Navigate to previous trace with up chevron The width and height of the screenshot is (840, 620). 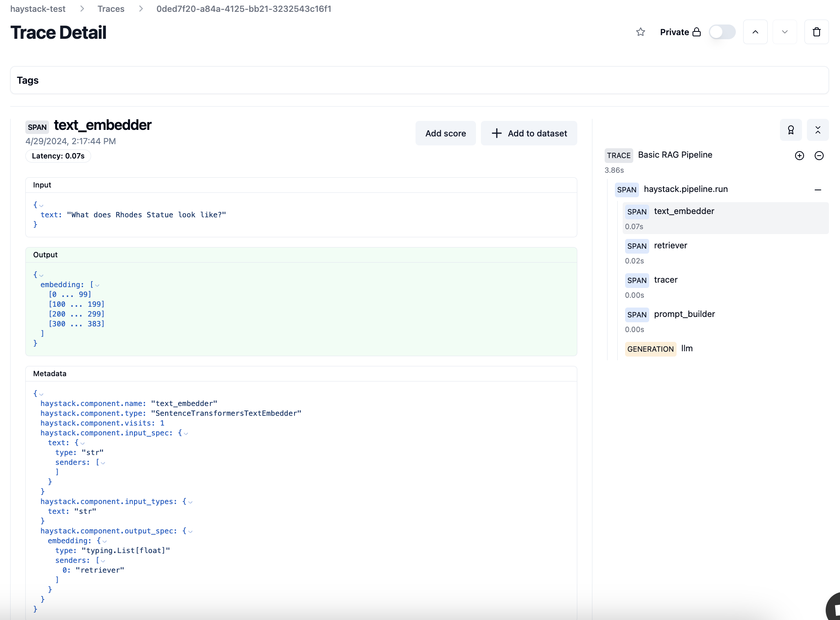[x=755, y=32]
